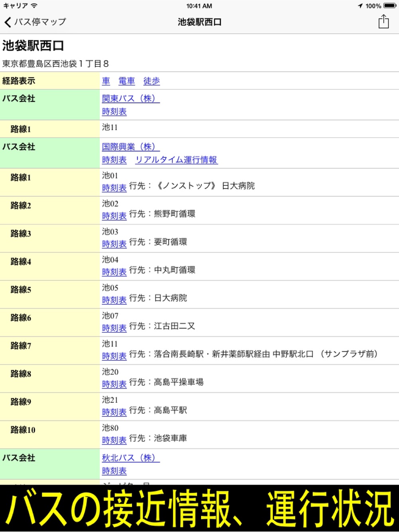This screenshot has height=532, width=399.
Task: Select the 路線10 row label
Action: 23,430
